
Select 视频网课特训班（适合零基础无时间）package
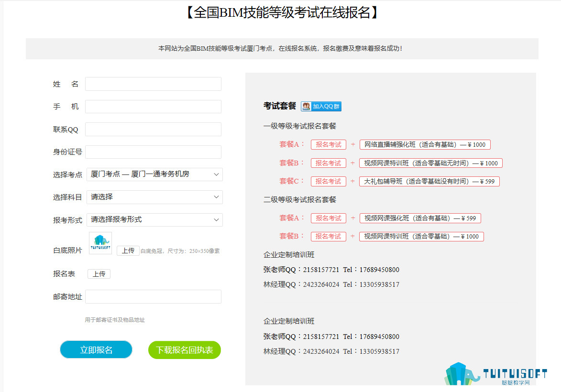pos(431,163)
